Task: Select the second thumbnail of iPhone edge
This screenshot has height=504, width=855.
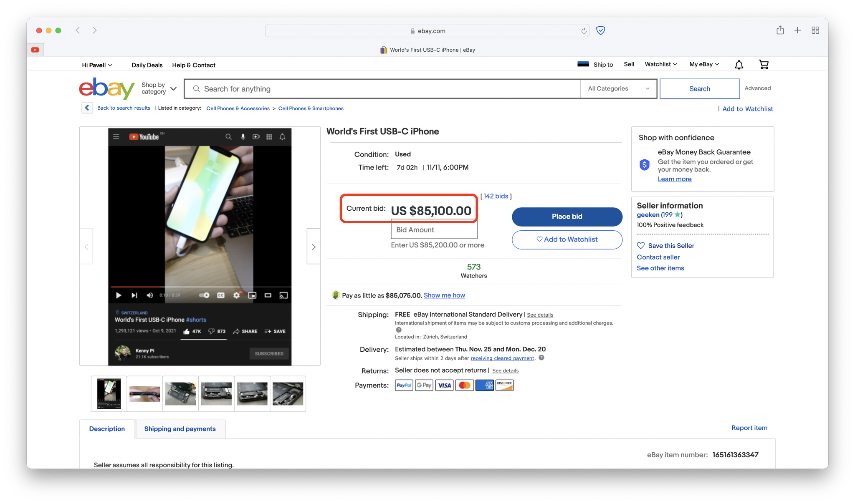Action: click(145, 394)
